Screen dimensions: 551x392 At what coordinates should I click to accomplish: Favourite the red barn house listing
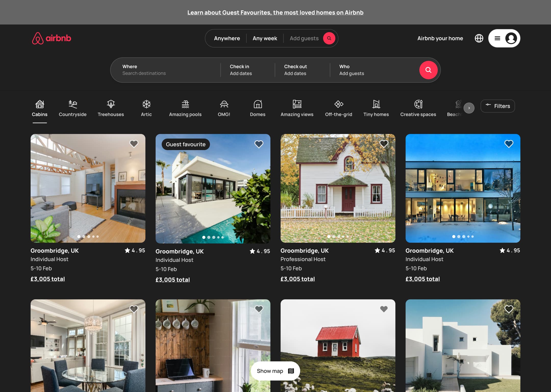(x=384, y=309)
